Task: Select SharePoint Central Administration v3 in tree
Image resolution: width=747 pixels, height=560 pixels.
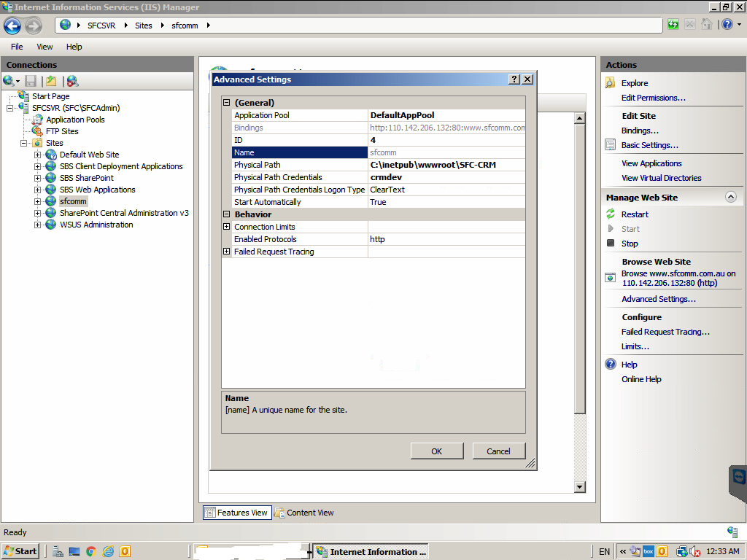Action: (x=124, y=213)
